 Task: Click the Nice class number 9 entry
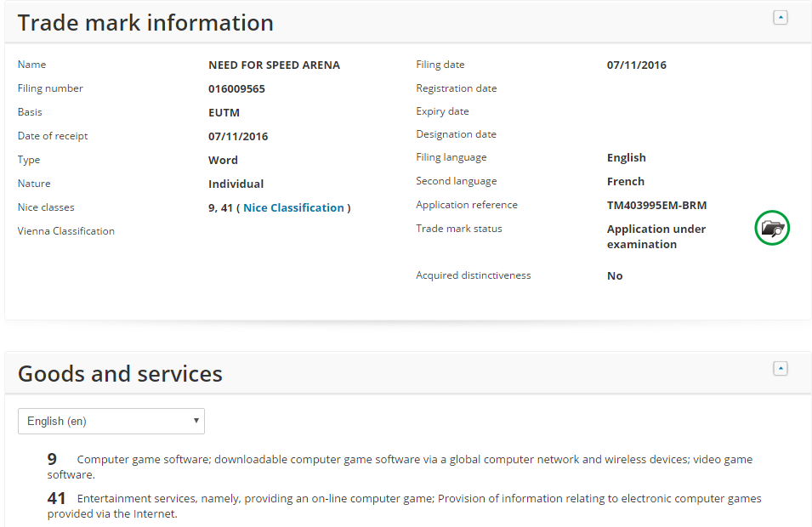pos(51,459)
